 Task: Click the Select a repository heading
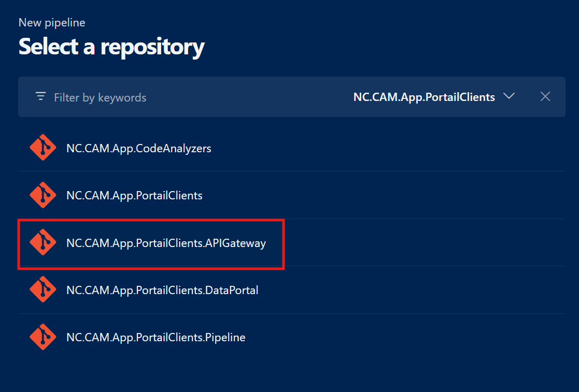(x=111, y=47)
